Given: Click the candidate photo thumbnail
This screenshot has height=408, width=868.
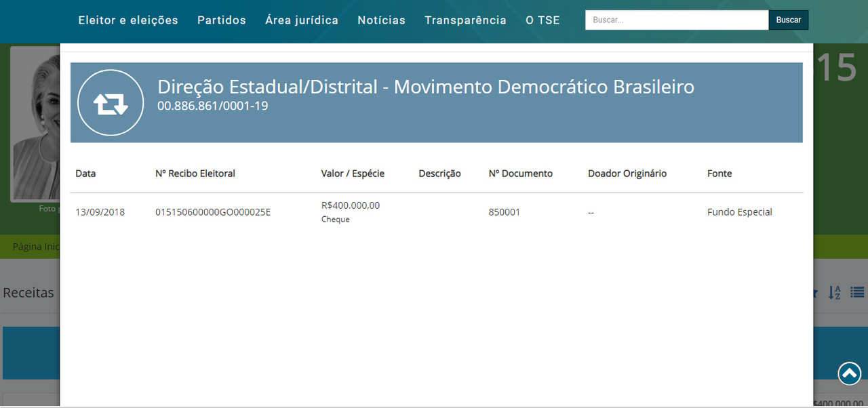Looking at the screenshot, I should click(x=35, y=124).
